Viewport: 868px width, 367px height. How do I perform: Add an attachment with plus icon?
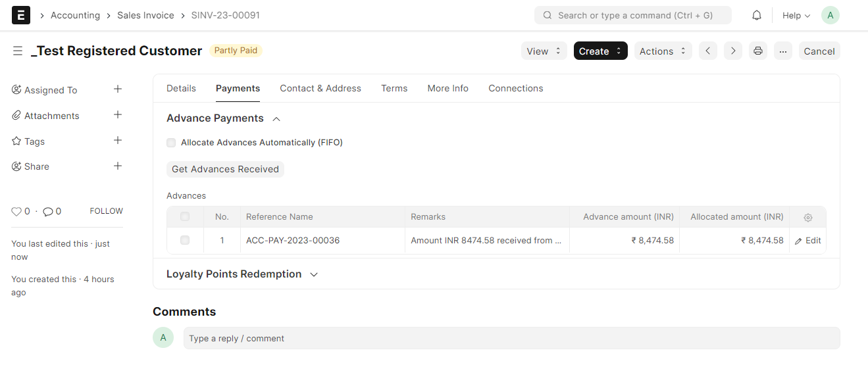(118, 114)
